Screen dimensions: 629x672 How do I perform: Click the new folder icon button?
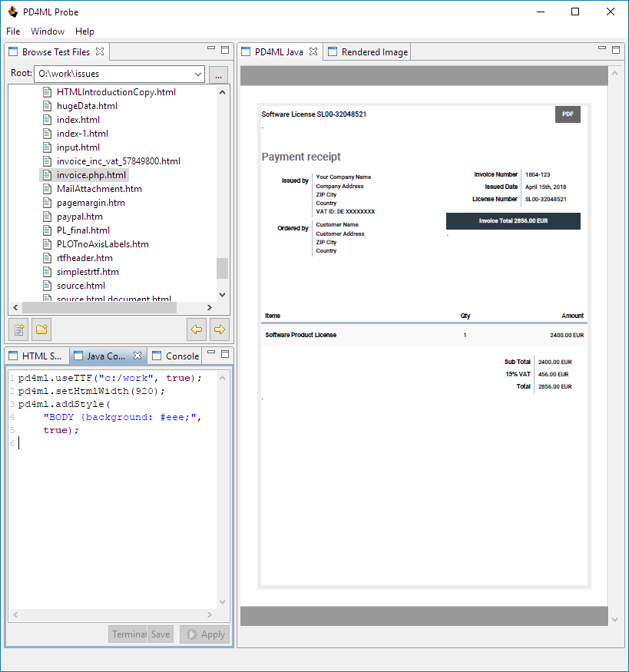click(x=41, y=329)
